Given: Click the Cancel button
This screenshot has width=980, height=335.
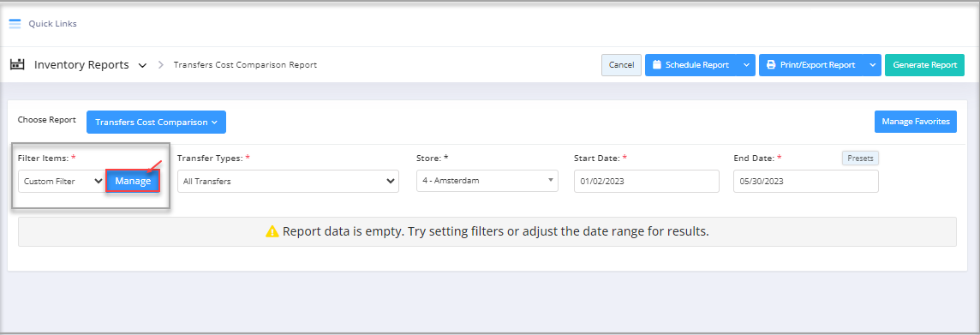Looking at the screenshot, I should (621, 65).
